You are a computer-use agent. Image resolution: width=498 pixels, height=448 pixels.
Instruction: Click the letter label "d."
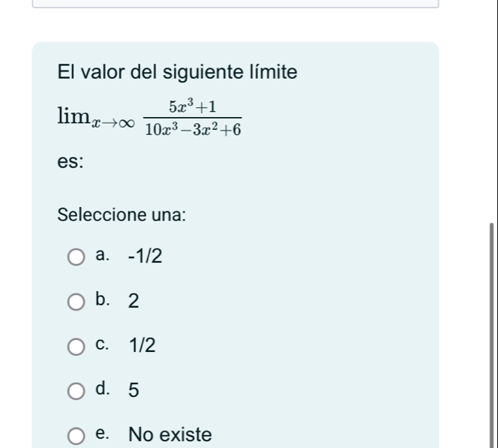[103, 389]
